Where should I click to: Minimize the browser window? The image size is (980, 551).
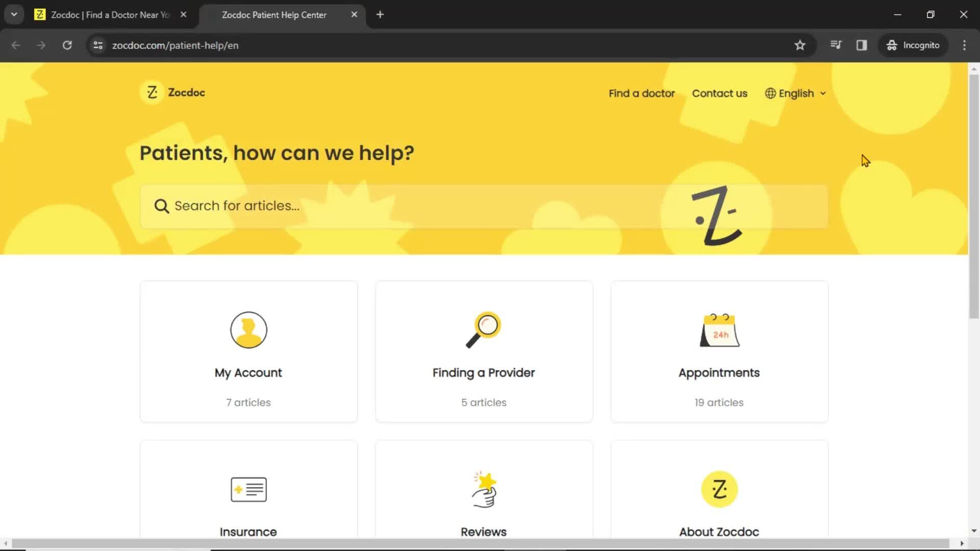[897, 15]
